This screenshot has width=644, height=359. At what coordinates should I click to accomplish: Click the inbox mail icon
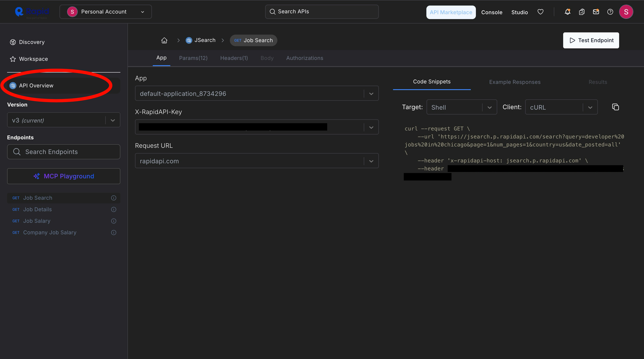pyautogui.click(x=596, y=12)
